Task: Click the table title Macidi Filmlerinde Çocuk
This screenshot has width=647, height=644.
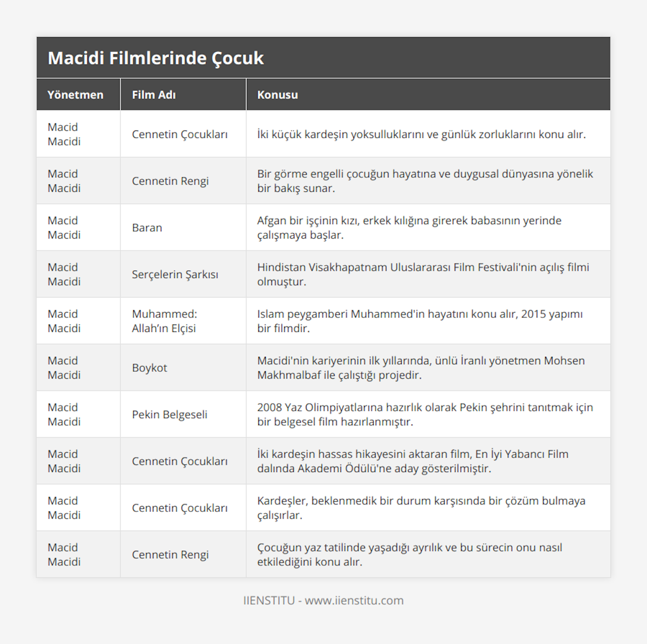Action: [x=156, y=58]
